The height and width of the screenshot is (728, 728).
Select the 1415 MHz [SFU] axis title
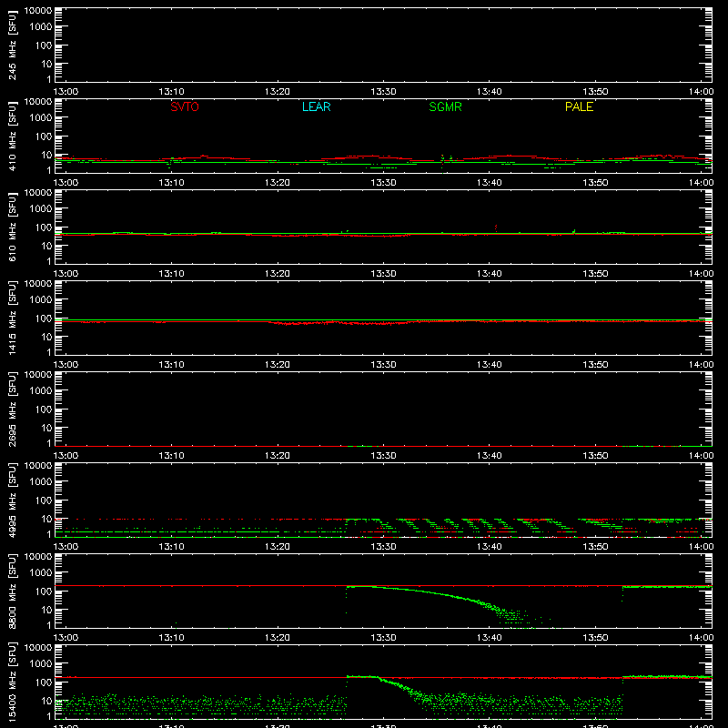click(12, 318)
